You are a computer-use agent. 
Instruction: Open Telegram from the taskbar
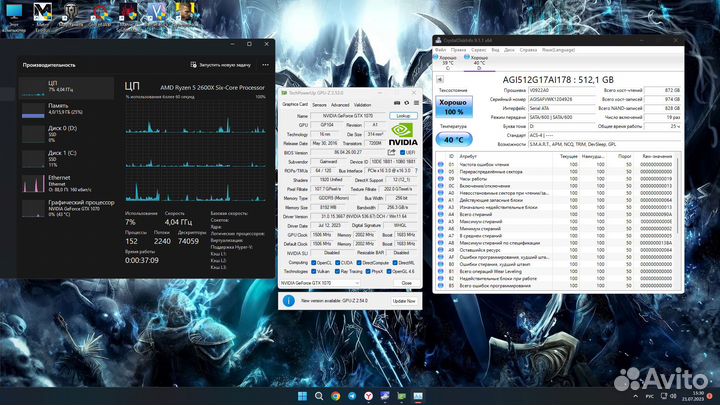click(352, 396)
